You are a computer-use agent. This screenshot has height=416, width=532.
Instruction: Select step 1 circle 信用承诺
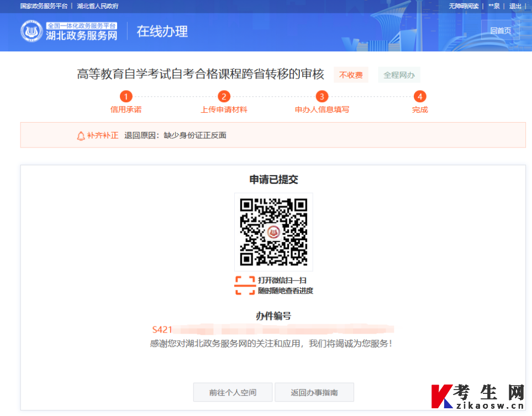tap(126, 97)
